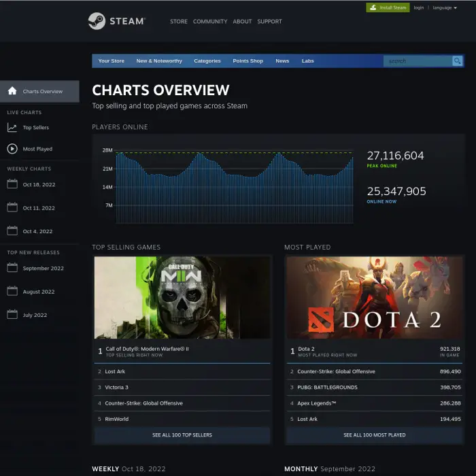Click STORE in the top navigation

pyautogui.click(x=178, y=21)
